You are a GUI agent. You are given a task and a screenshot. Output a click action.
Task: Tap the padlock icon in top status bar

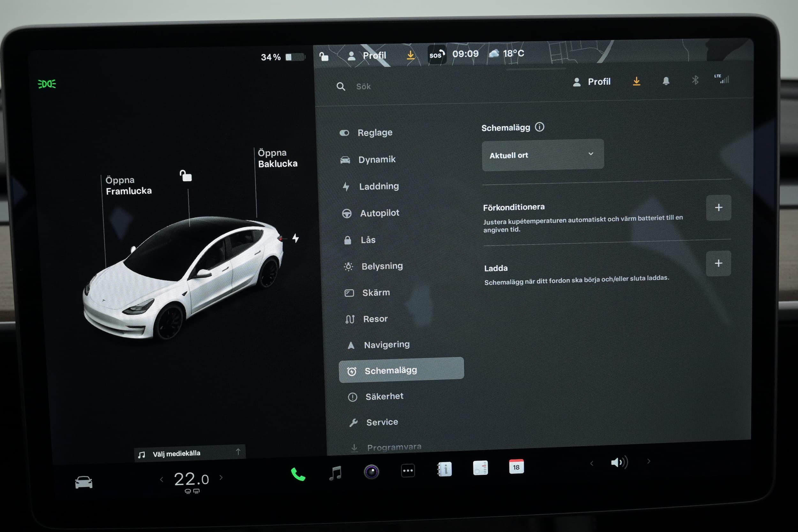324,57
